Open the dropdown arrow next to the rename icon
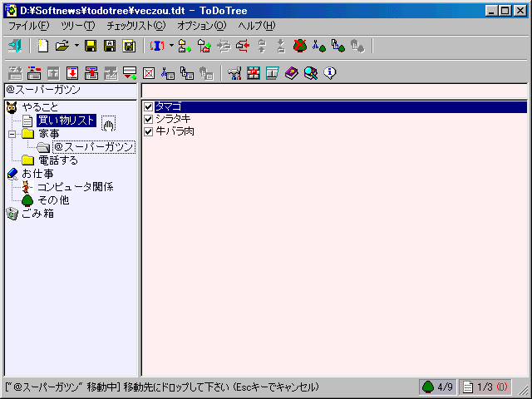The image size is (532, 399). tap(171, 46)
